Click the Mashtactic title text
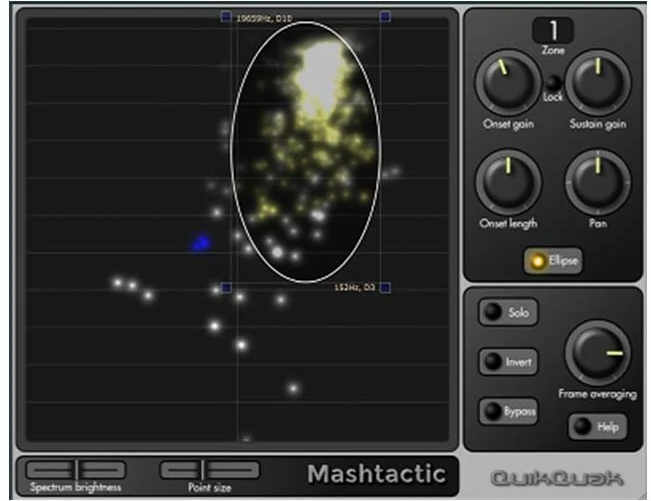Viewport: 651px width, 501px height. (377, 474)
